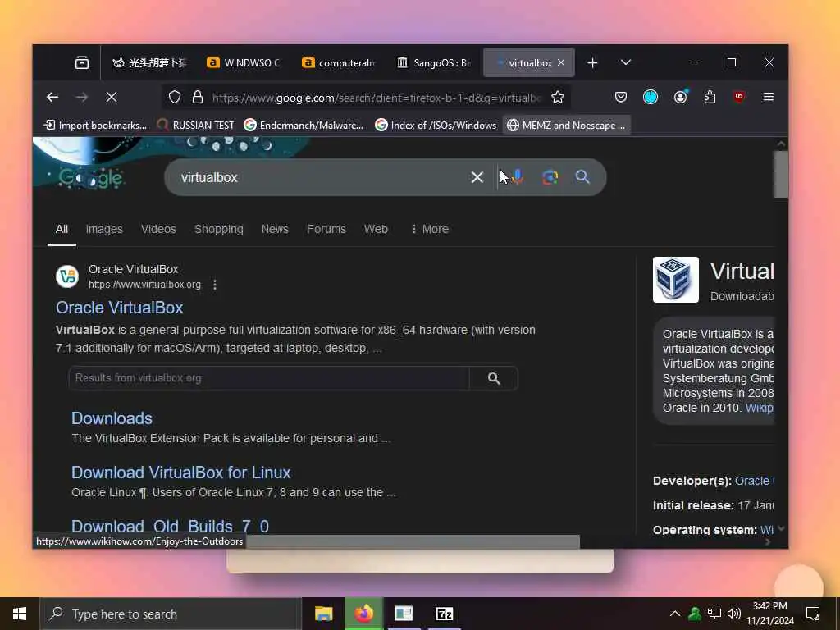Open the Downloads sitelink
Screen dimensions: 840x630
112,418
